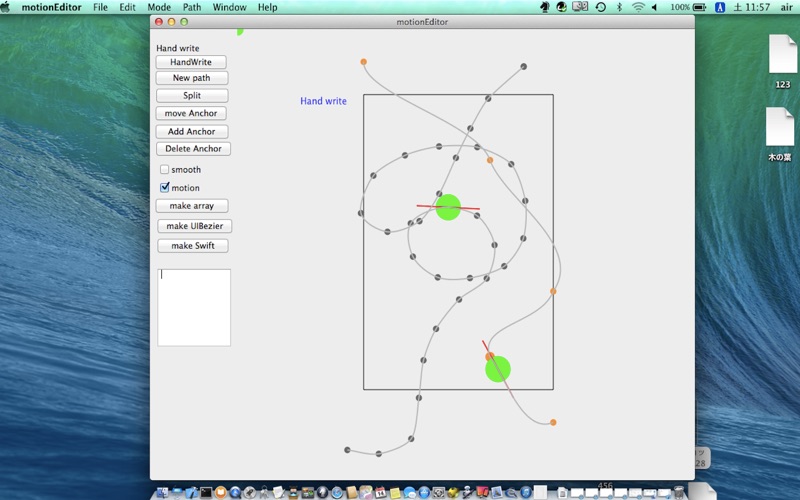Click the blue Hand write canvas label

(323, 101)
